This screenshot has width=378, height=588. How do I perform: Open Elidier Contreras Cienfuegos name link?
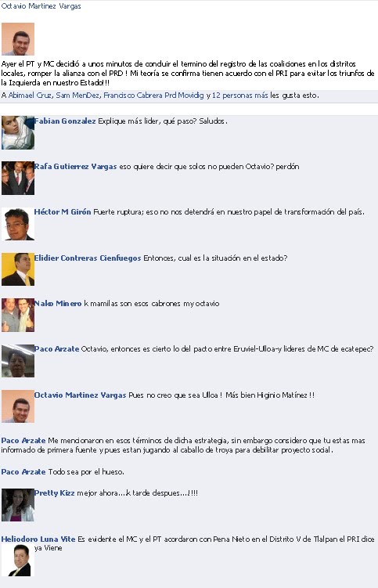pos(88,258)
